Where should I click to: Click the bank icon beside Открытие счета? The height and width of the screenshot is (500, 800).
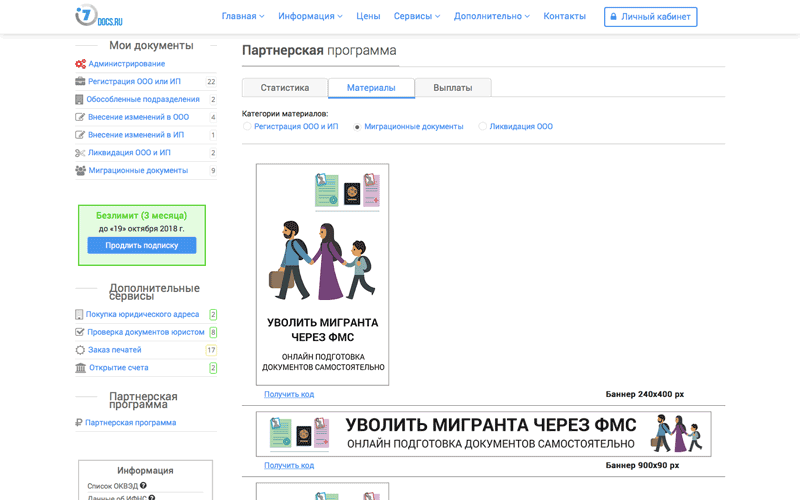[80, 368]
